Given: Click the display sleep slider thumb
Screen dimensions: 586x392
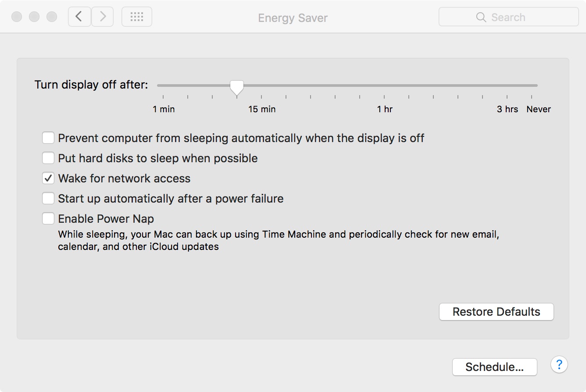Looking at the screenshot, I should pos(237,87).
